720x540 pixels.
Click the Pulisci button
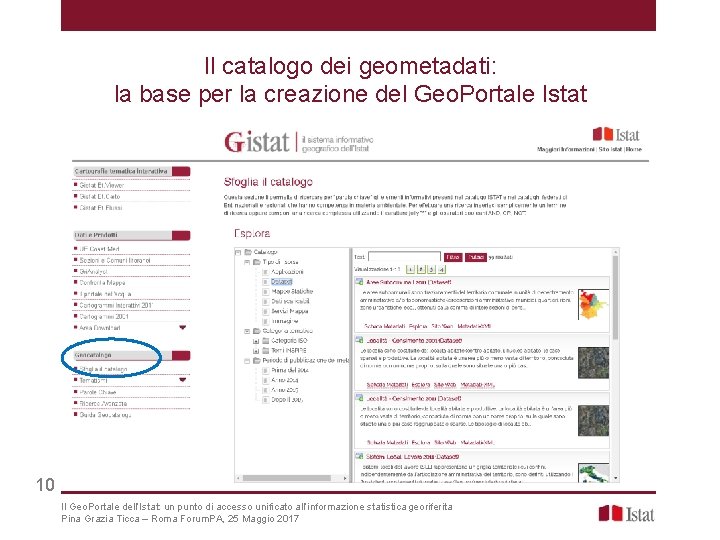coord(476,257)
